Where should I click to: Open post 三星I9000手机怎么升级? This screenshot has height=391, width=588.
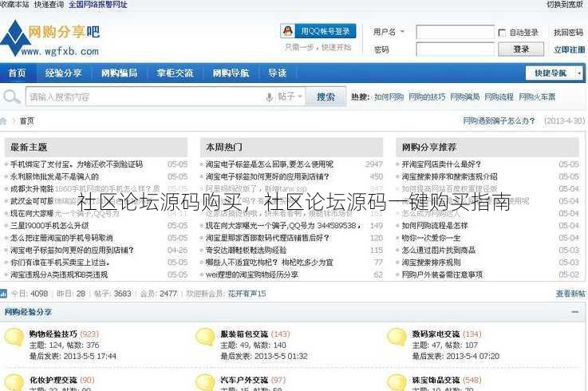pos(49,226)
